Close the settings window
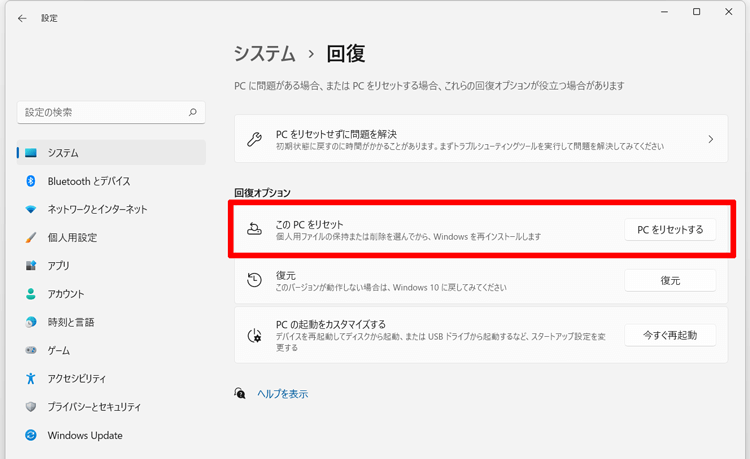Viewport: 750px width, 459px height. pyautogui.click(x=728, y=12)
